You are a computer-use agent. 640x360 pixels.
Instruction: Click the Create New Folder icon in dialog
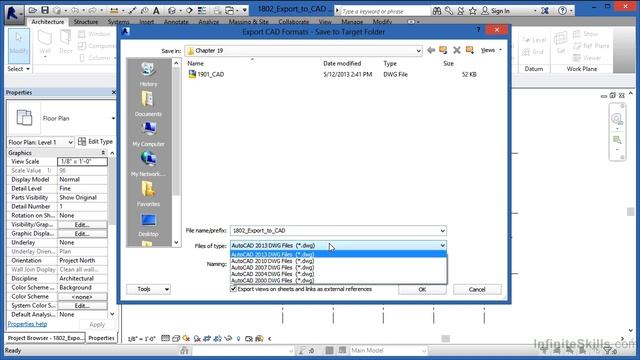[x=470, y=50]
